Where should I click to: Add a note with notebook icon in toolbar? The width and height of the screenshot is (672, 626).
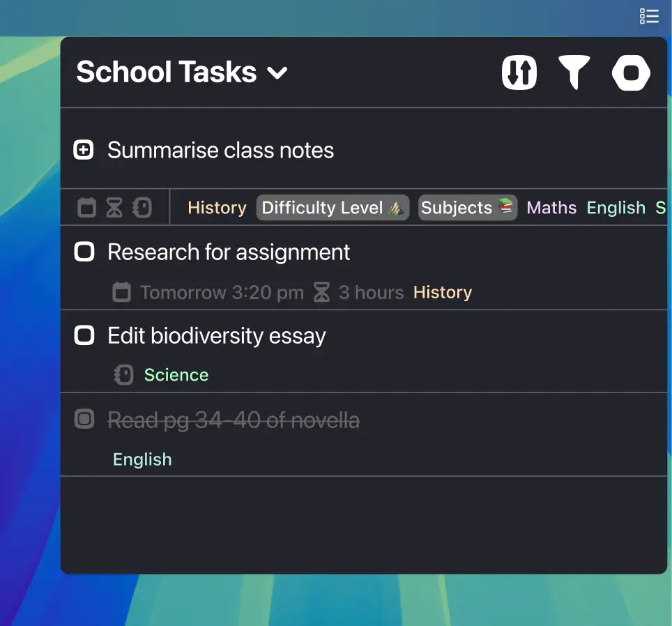pyautogui.click(x=142, y=208)
